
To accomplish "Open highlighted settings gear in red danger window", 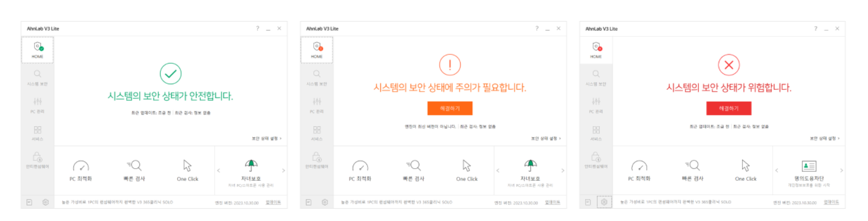I will pos(604,202).
